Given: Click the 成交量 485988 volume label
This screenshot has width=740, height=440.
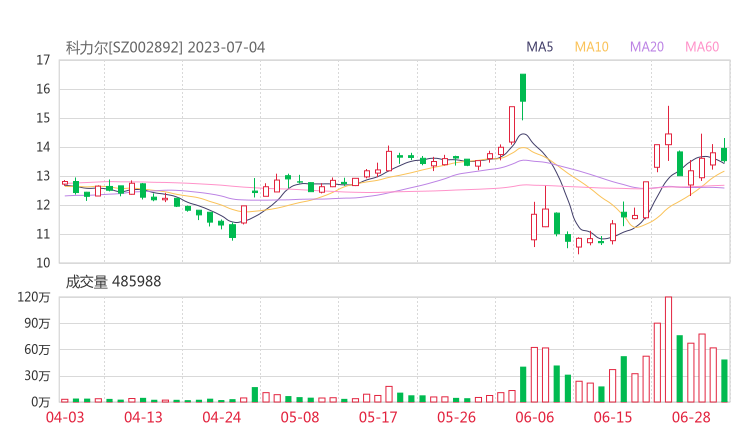Looking at the screenshot, I should point(113,282).
